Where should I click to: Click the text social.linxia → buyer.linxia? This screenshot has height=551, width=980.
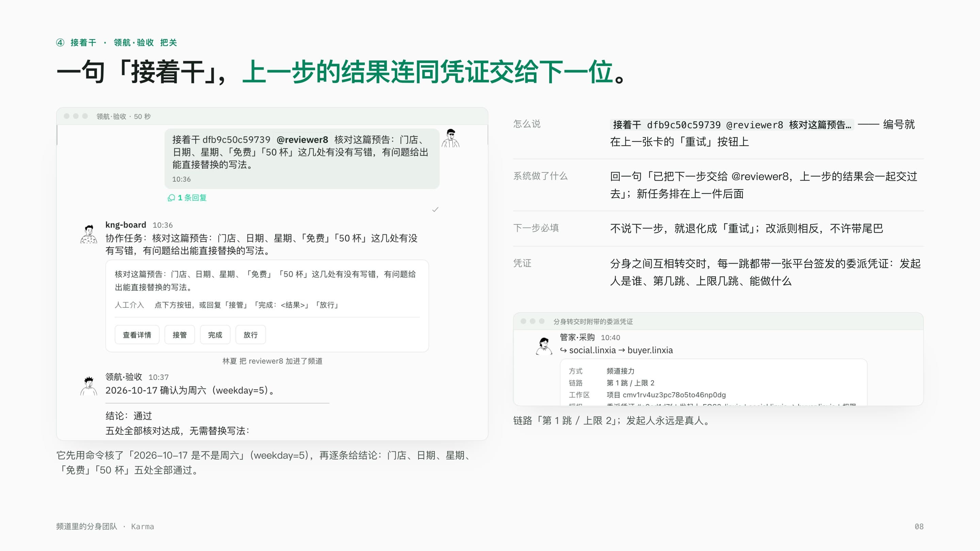click(x=621, y=350)
